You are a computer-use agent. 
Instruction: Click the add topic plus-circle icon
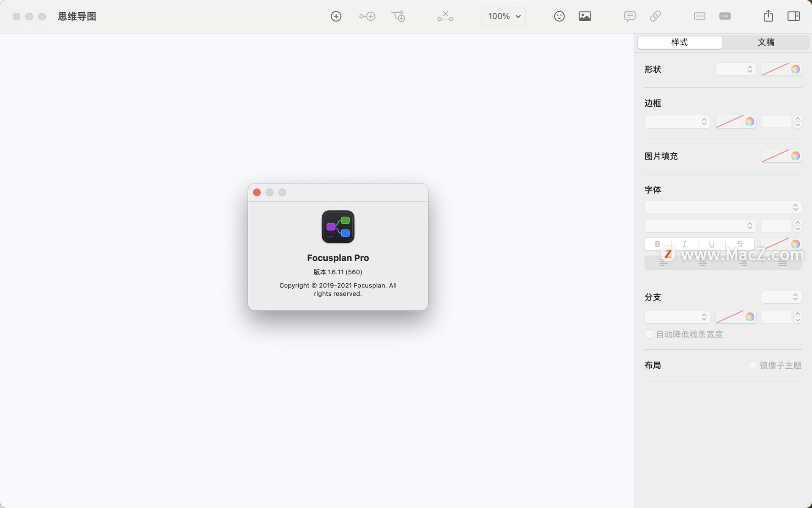[x=336, y=17]
